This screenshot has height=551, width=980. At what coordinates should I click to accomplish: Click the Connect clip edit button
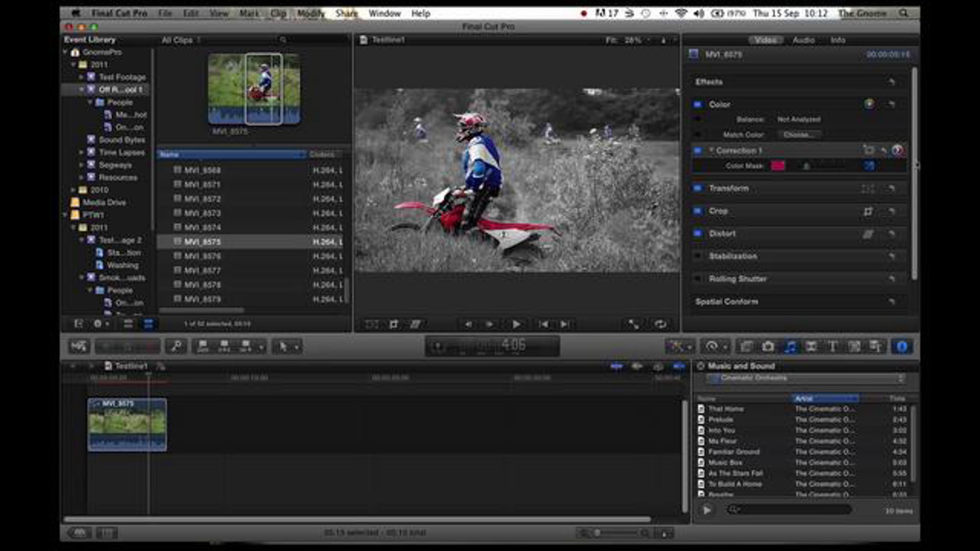(203, 347)
